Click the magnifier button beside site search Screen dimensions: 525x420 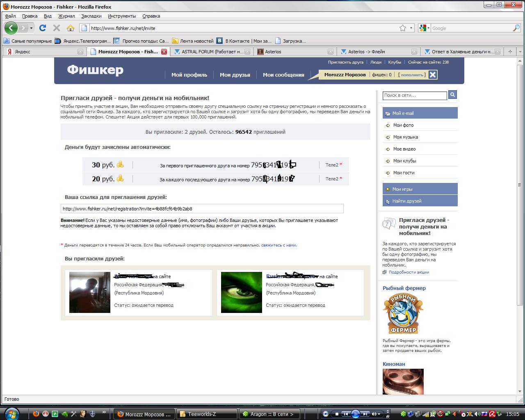coord(452,95)
